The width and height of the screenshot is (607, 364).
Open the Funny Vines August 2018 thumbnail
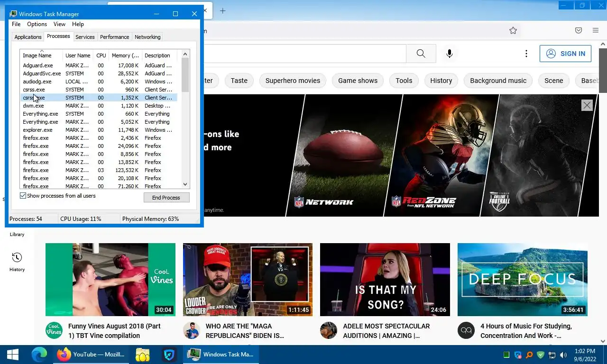(x=110, y=280)
